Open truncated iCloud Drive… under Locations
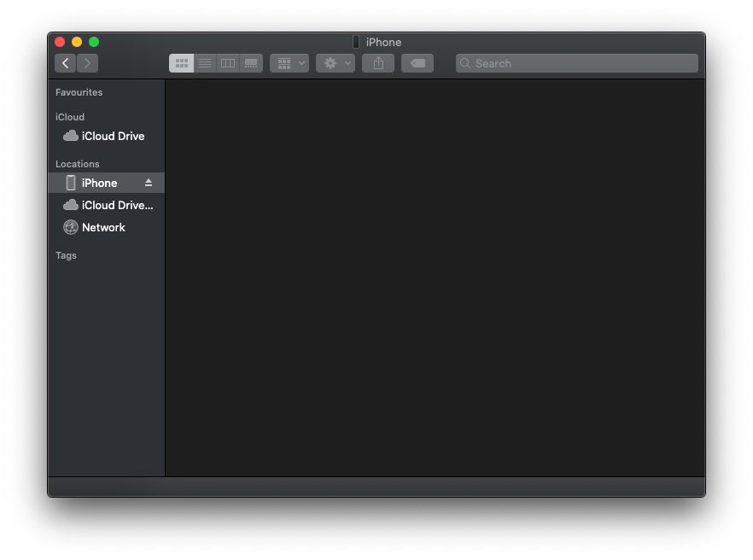Viewport: 753px width, 560px height. click(x=106, y=205)
